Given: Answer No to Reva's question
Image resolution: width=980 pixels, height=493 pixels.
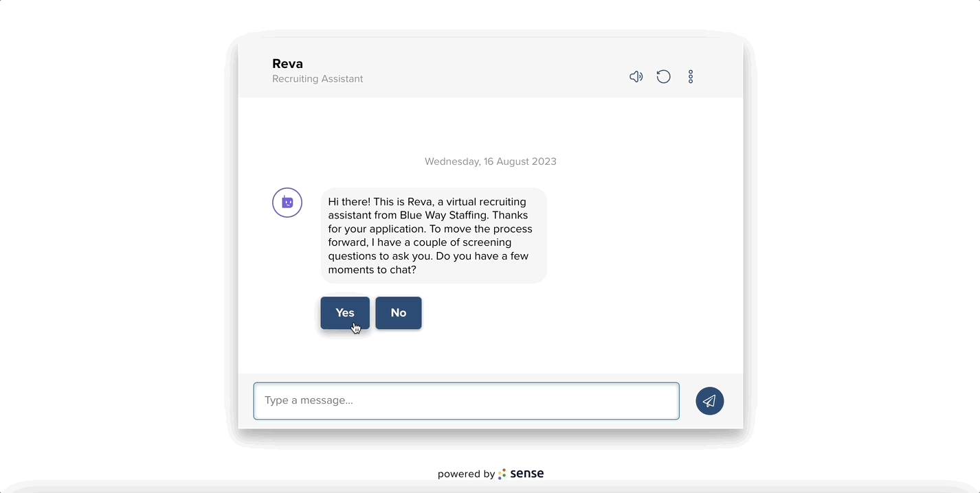Looking at the screenshot, I should [x=399, y=313].
